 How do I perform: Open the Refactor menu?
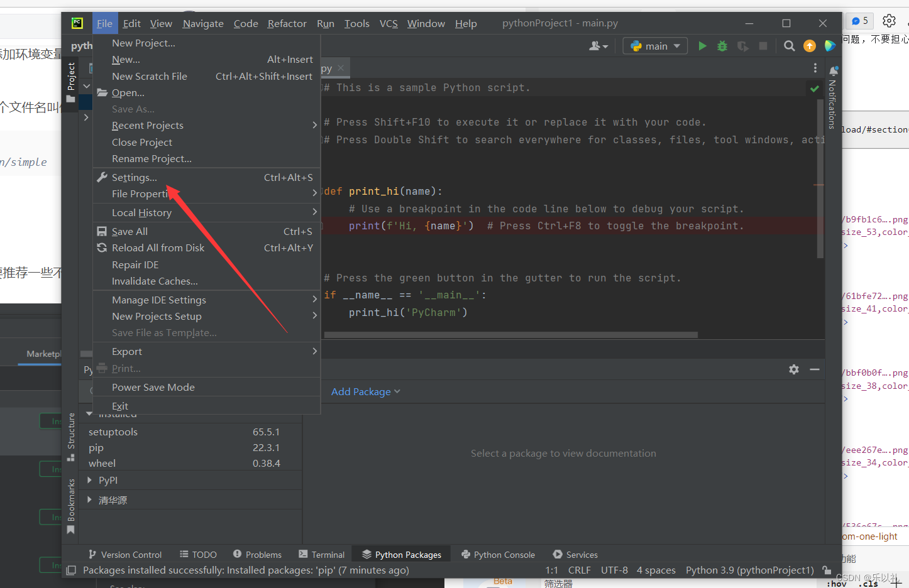point(287,23)
